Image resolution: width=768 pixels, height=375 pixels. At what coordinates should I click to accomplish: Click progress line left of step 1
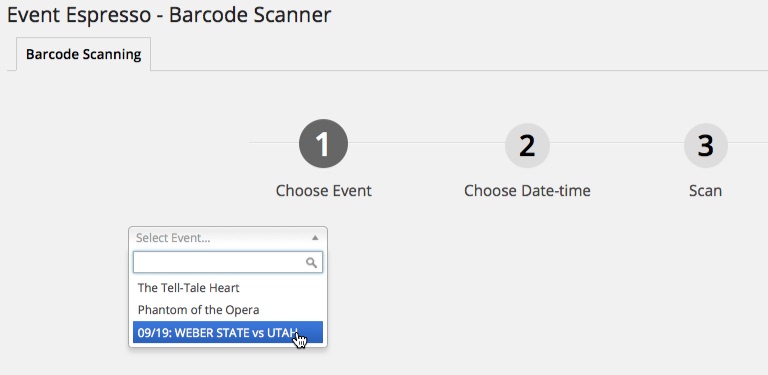[x=274, y=143]
